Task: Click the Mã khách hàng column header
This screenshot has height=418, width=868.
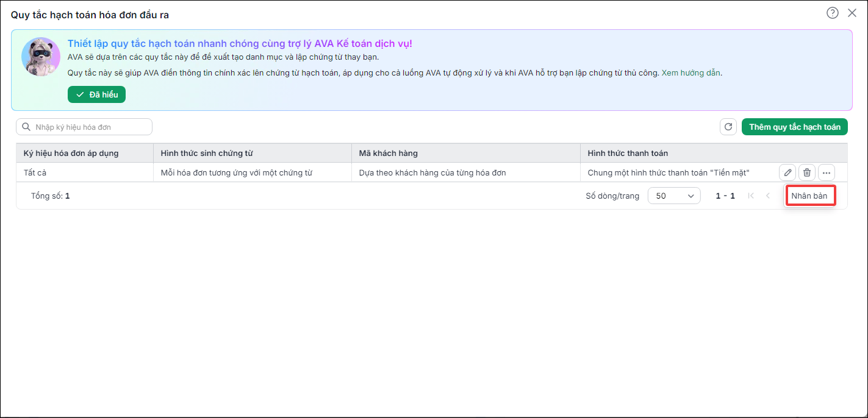Action: tap(389, 153)
